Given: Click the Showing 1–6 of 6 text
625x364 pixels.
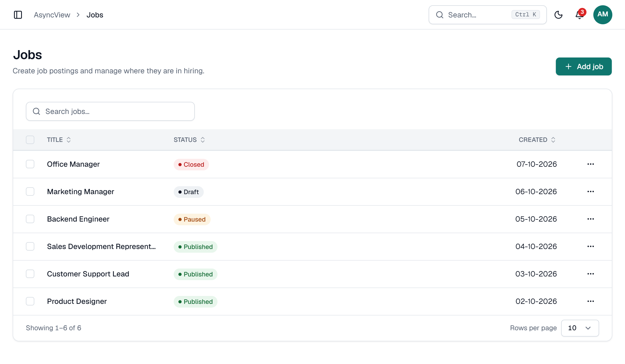Looking at the screenshot, I should 54,328.
